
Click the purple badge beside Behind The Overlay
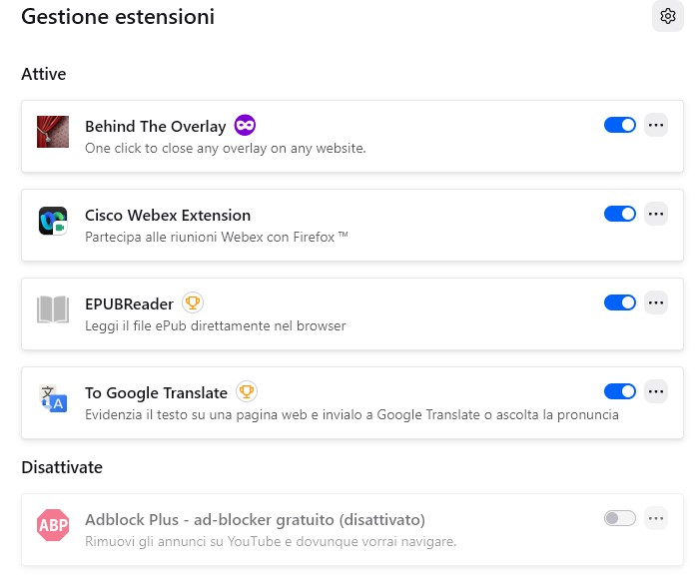tap(245, 126)
